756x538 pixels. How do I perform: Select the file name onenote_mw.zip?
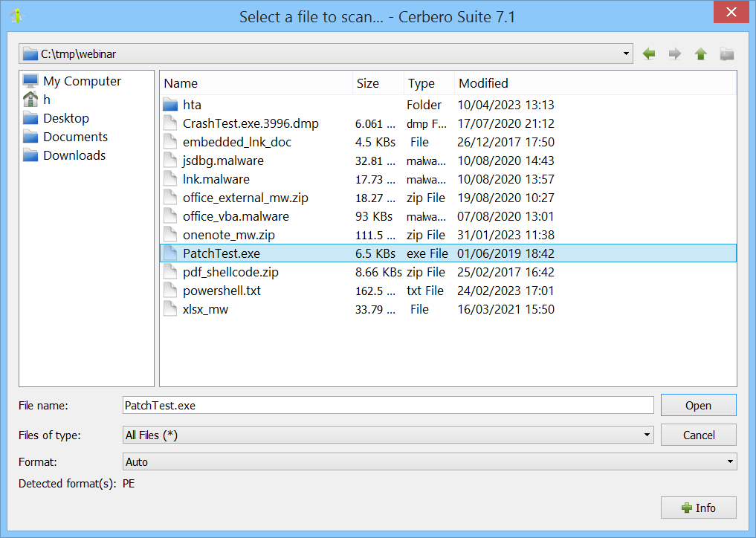228,235
